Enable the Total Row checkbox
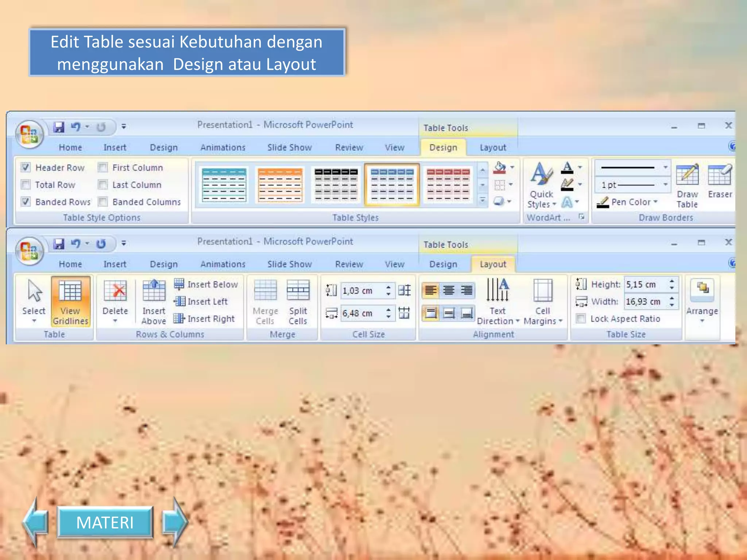 pyautogui.click(x=26, y=184)
